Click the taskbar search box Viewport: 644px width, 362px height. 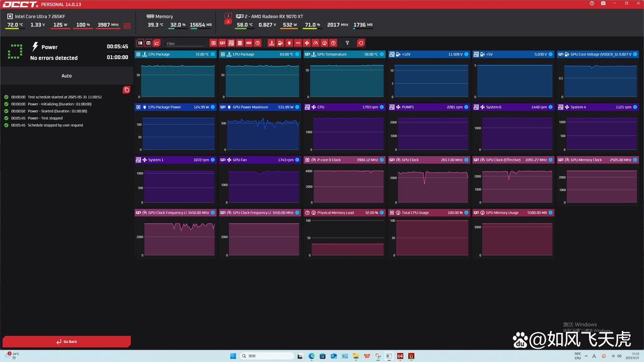[267, 356]
